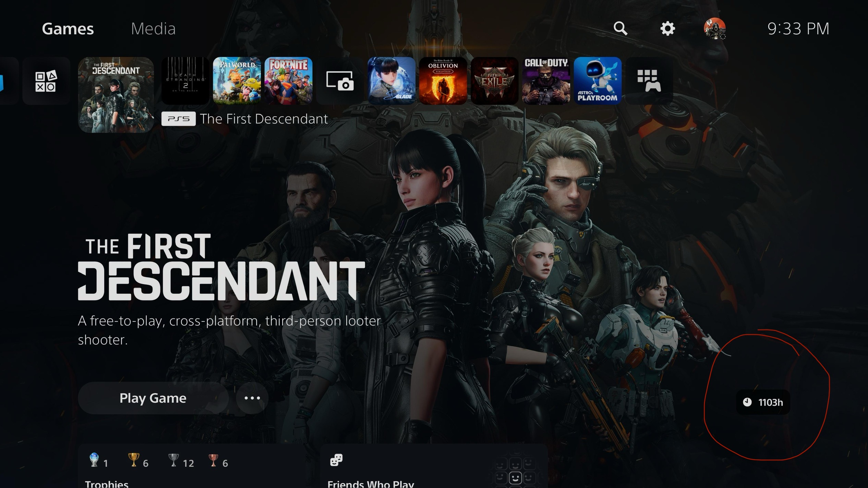Open the Friends Who Play card

coord(434,466)
